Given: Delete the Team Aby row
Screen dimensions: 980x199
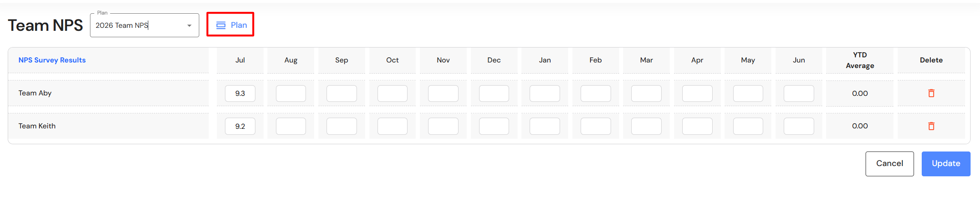Looking at the screenshot, I should (931, 93).
